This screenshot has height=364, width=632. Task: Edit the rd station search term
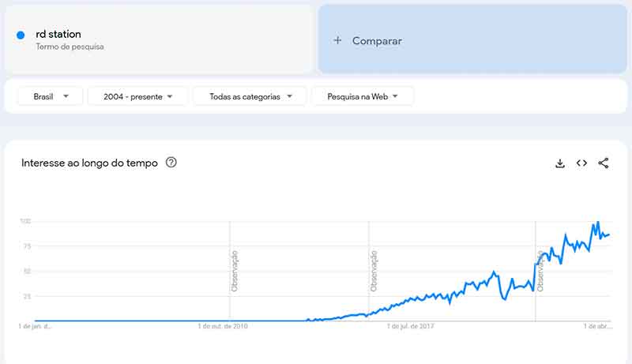click(x=58, y=34)
